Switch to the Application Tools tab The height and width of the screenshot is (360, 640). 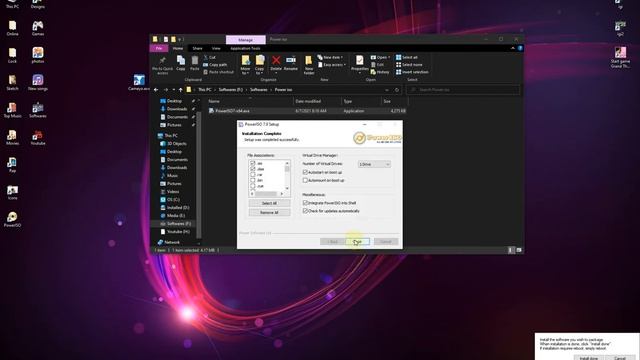point(245,48)
